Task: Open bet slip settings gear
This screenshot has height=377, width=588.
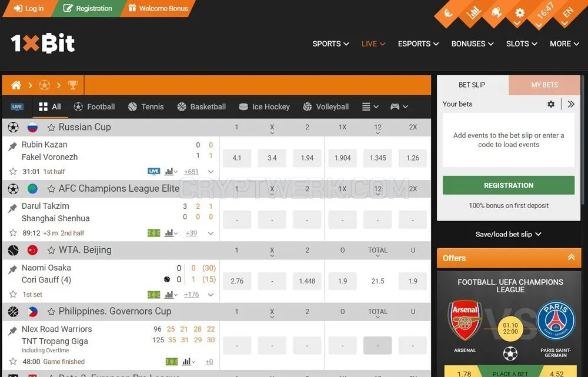Action: (551, 104)
